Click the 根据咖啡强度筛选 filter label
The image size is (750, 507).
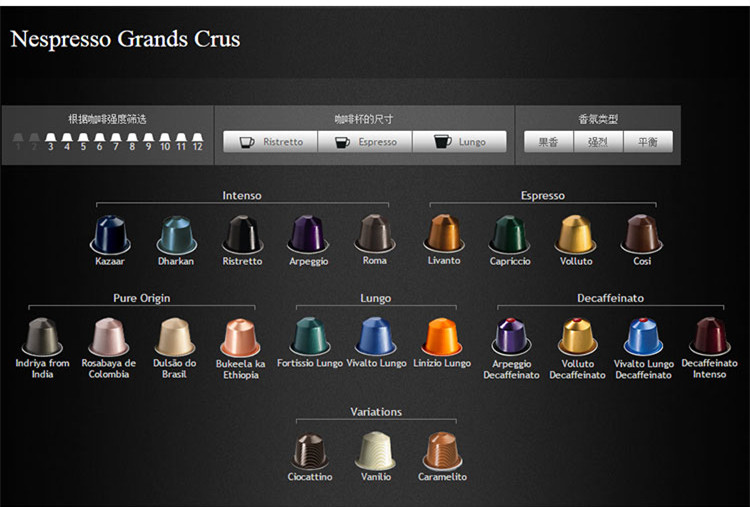107,119
